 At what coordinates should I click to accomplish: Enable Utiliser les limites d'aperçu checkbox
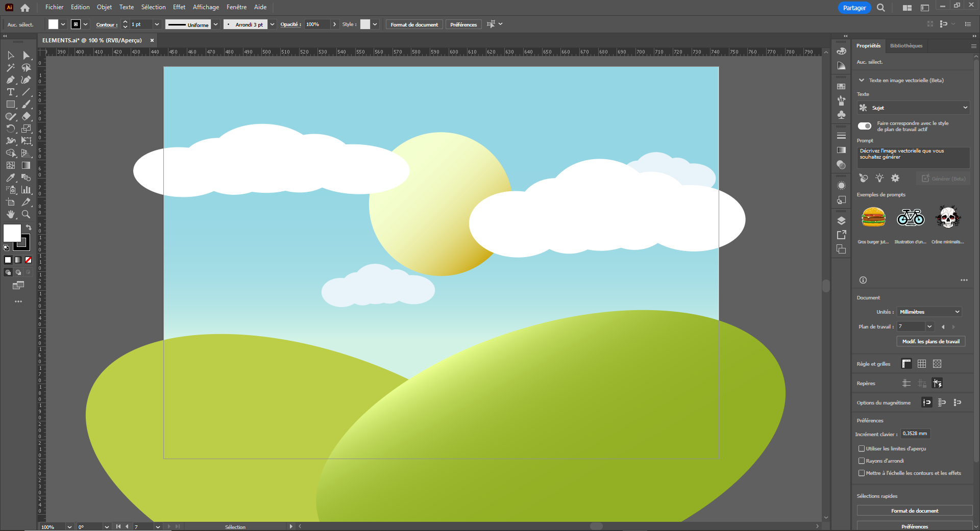click(x=862, y=448)
